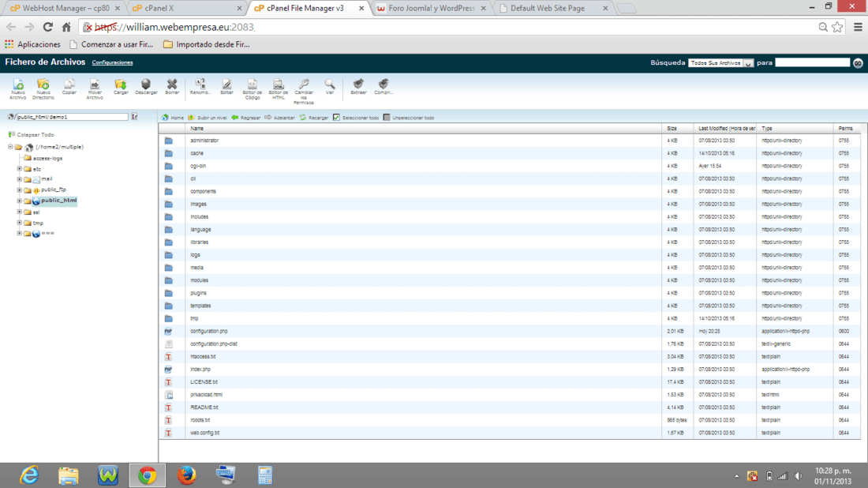Screen dimensions: 868x488
Task: Click the path field public_html/demo1
Action: coord(71,117)
